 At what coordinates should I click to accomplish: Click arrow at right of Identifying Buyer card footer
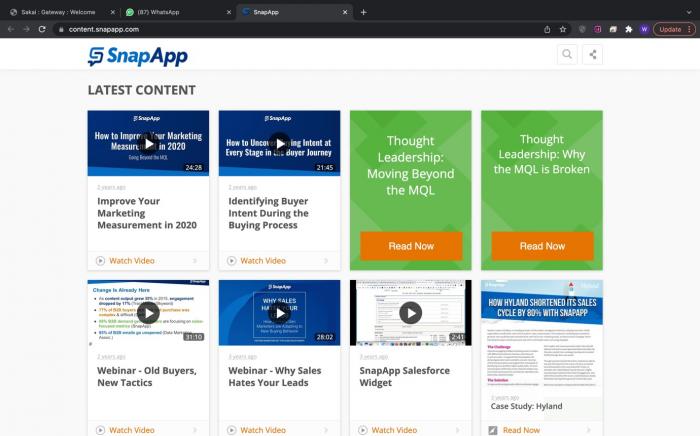tap(326, 261)
